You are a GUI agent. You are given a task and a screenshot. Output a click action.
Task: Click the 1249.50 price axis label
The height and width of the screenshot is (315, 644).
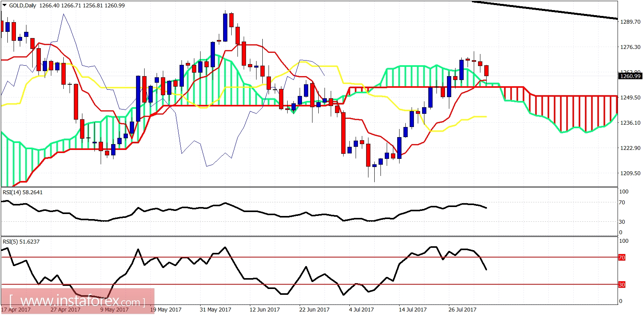point(630,97)
